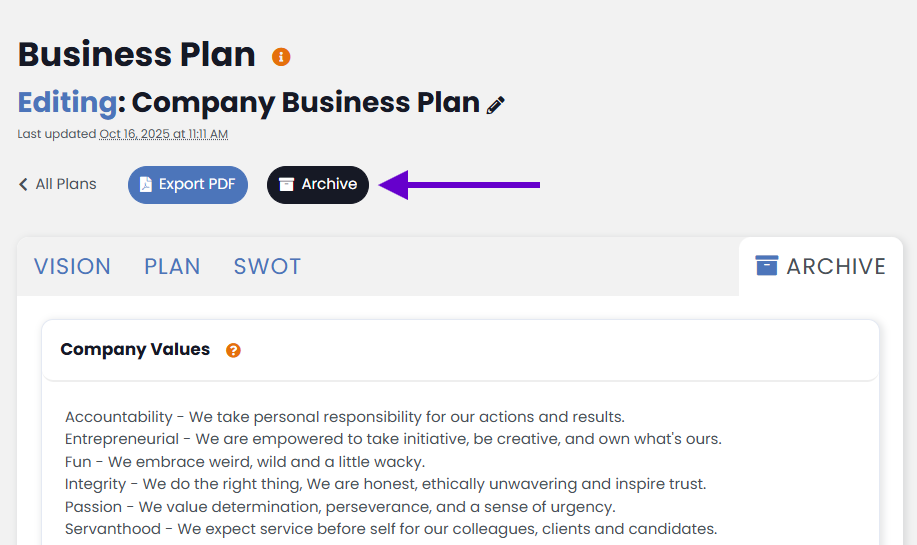Go to the ARCHIVE tab label

coord(836,266)
